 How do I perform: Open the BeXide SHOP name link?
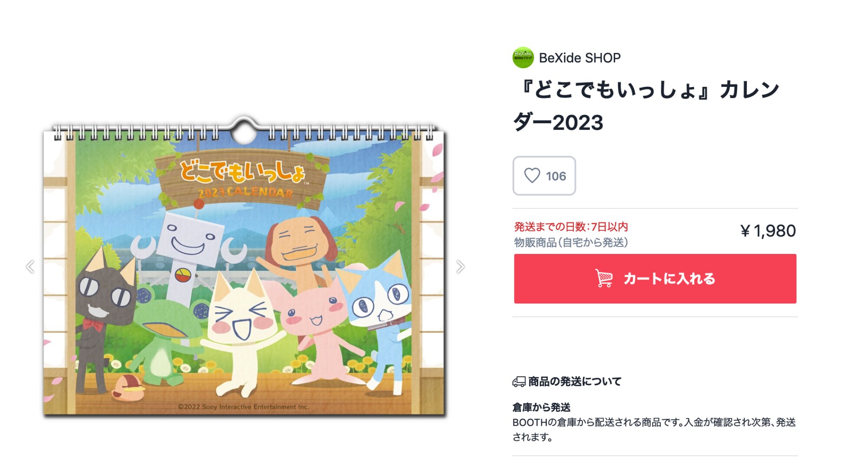(x=579, y=58)
